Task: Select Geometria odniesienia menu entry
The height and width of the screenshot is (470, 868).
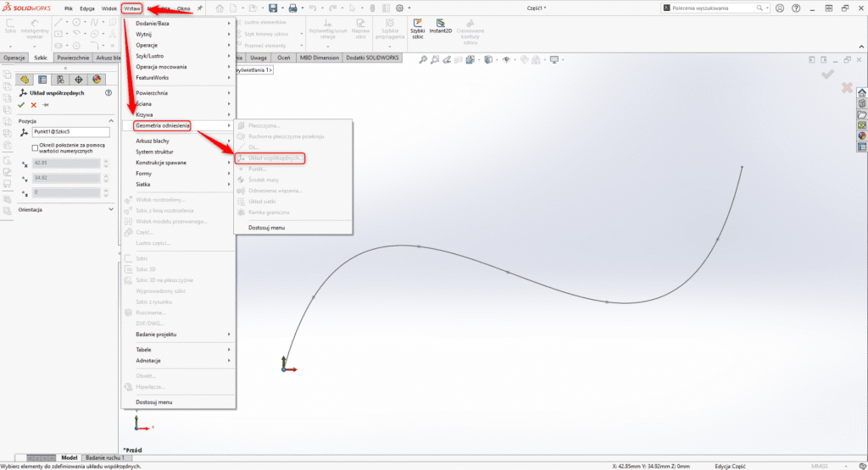Action: 163,125
